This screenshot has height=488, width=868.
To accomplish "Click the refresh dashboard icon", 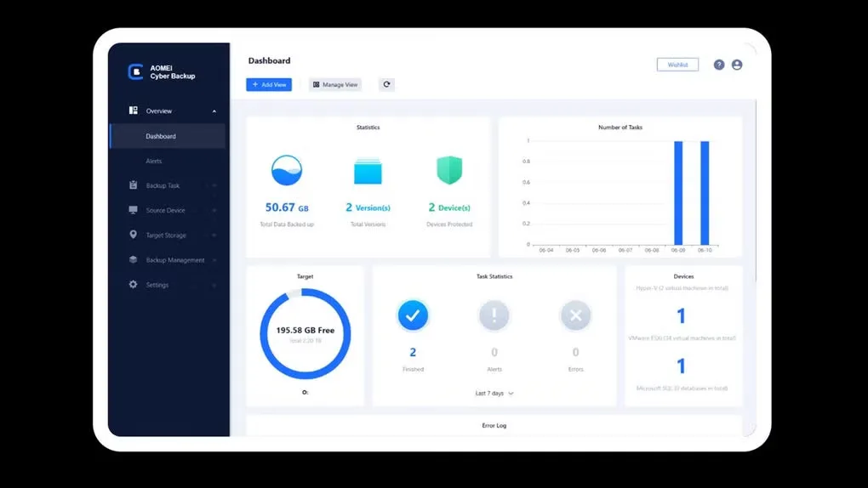I will 386,85.
